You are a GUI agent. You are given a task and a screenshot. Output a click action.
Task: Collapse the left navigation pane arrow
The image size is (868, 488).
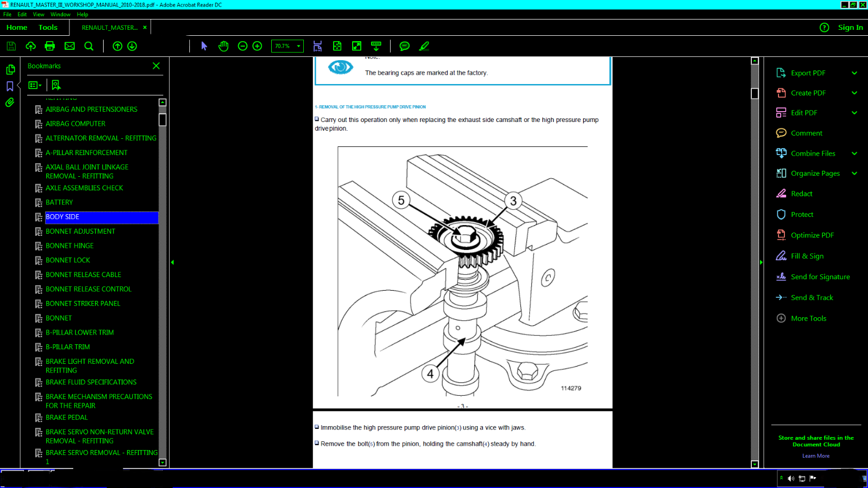(x=172, y=262)
